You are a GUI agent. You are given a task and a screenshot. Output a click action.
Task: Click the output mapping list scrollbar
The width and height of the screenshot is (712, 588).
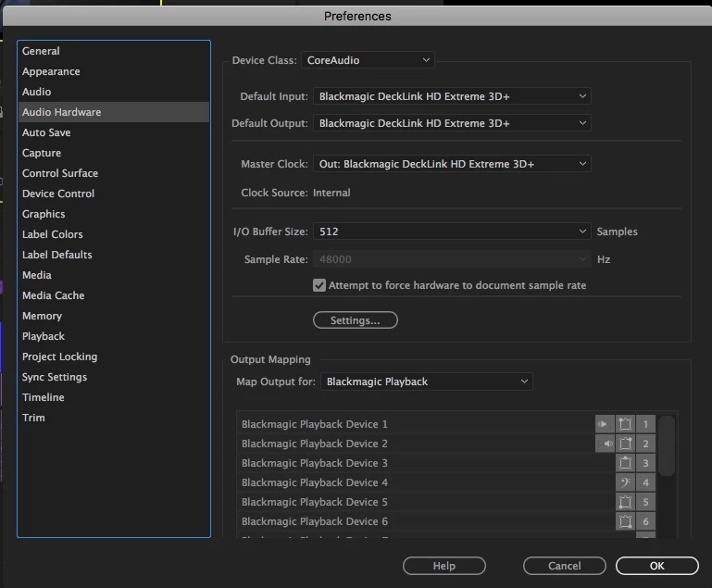[x=666, y=446]
